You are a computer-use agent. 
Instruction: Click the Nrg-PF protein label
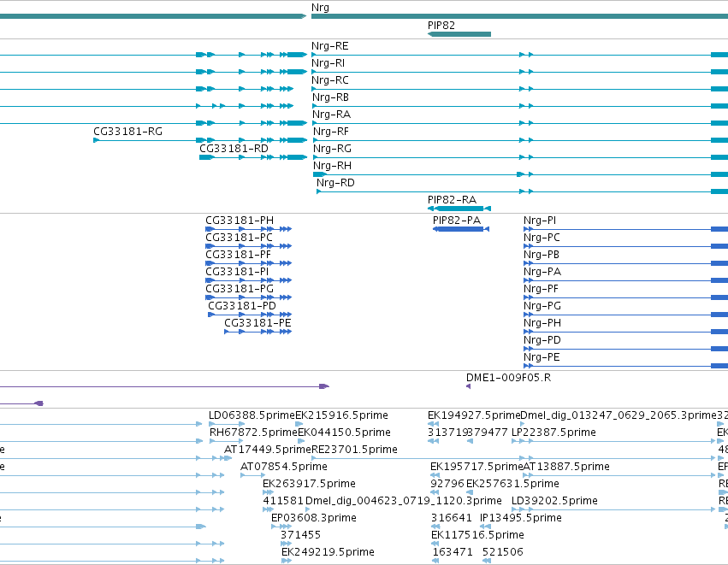click(541, 289)
